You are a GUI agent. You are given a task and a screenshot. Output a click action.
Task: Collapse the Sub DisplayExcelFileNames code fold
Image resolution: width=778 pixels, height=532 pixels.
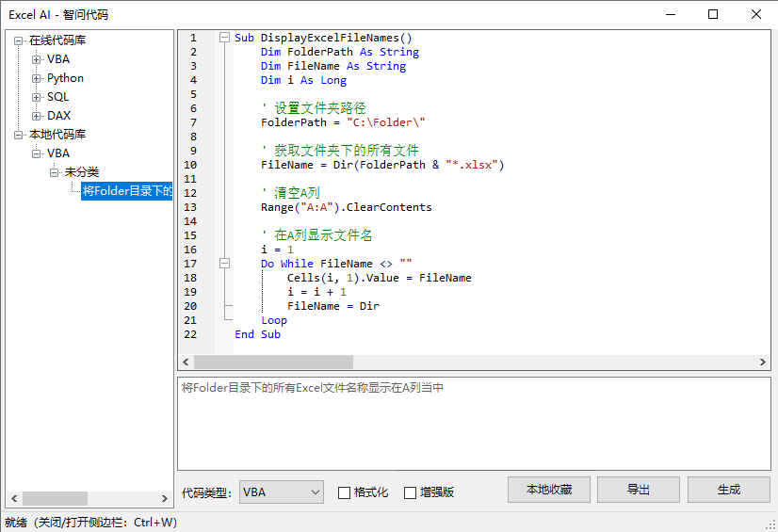click(x=225, y=37)
